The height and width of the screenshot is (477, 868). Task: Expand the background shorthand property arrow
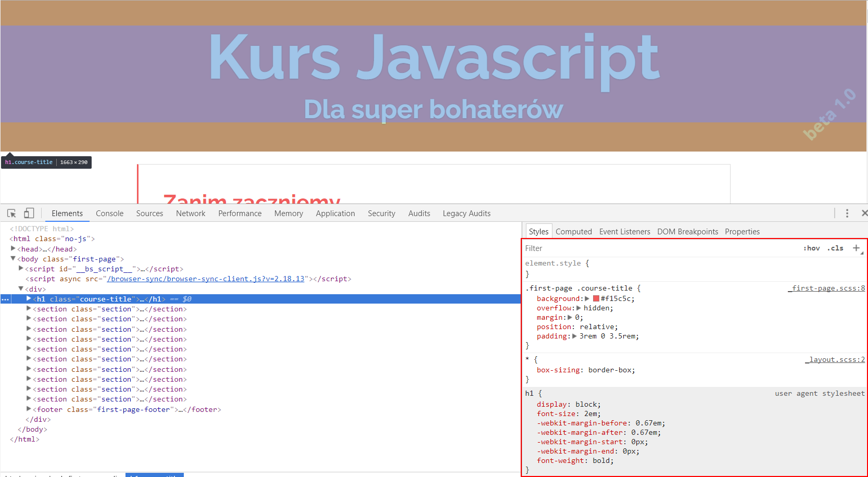point(587,299)
